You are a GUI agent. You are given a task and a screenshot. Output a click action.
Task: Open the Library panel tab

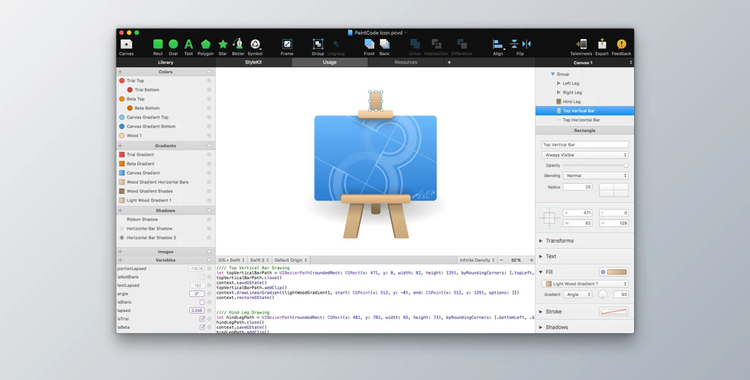click(x=165, y=62)
